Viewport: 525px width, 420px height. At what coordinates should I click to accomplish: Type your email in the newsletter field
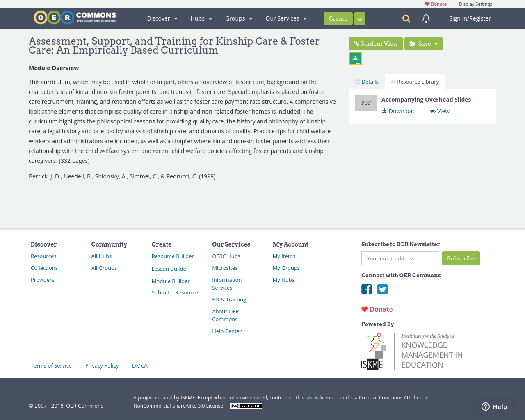400,258
